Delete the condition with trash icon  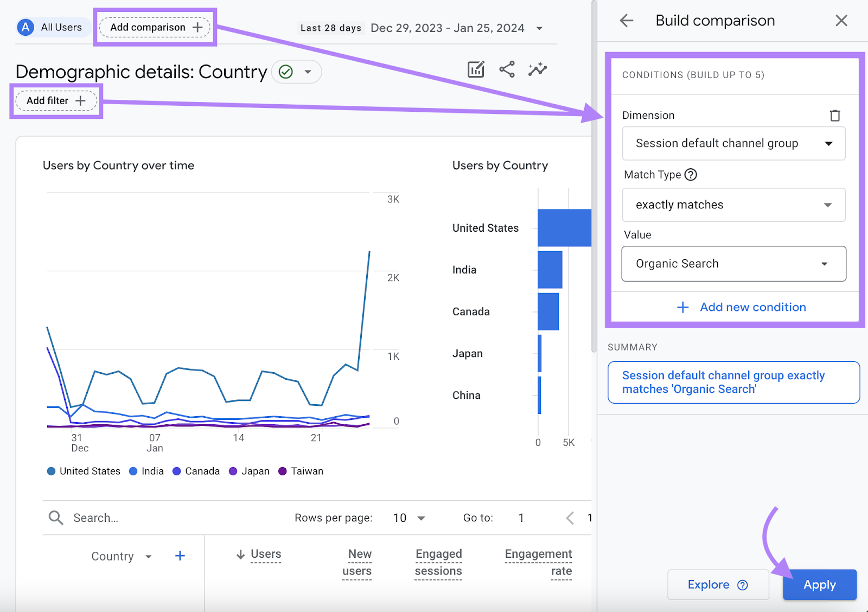[x=835, y=115]
